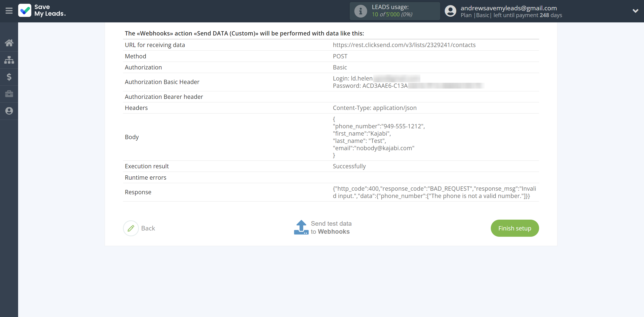Click the Response label
This screenshot has height=317, width=644.
(138, 192)
